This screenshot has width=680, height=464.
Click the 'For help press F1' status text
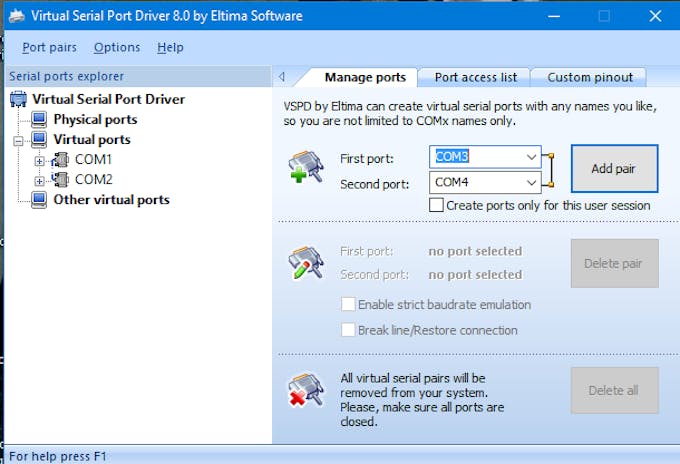(58, 456)
